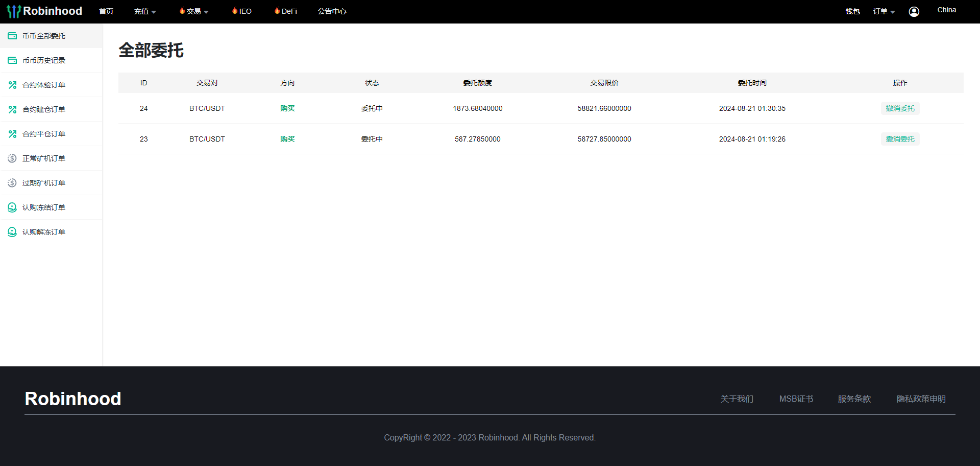
Task: Click 委托中 status in order 24 row
Action: coord(372,108)
